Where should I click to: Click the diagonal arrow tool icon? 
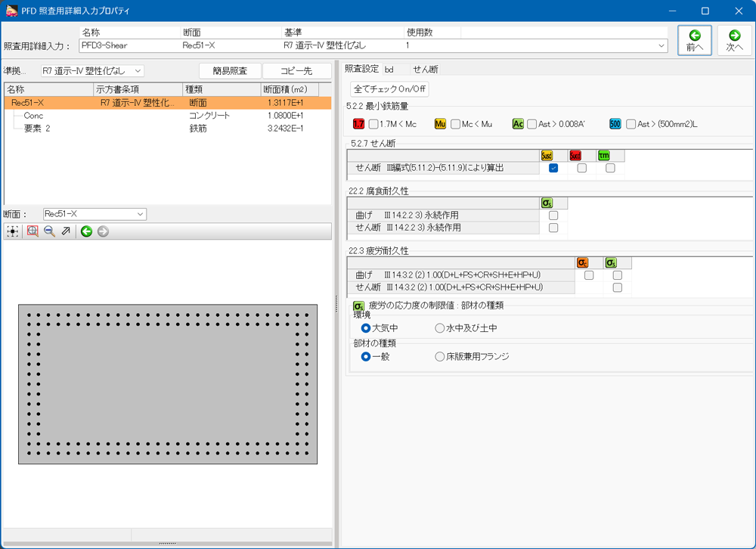coord(66,231)
